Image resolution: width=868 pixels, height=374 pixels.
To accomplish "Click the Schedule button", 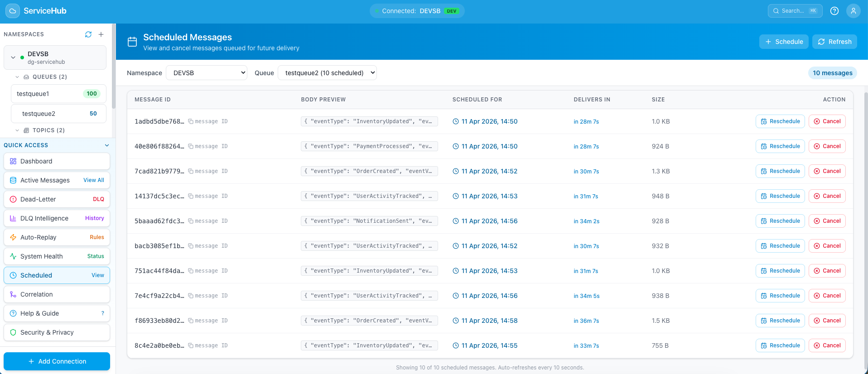I will coord(784,42).
